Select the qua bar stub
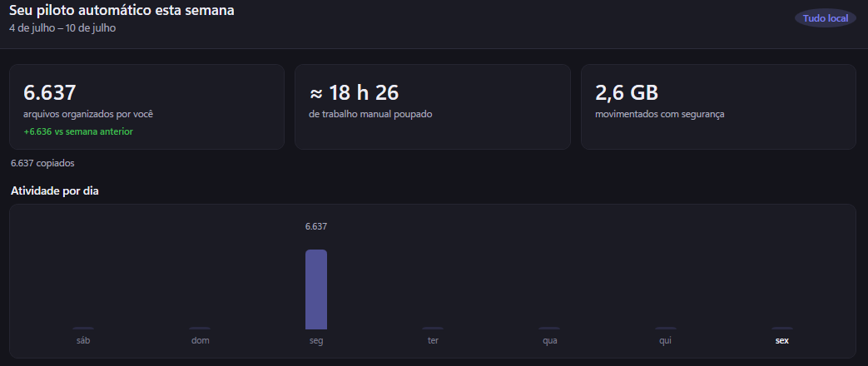868x366 pixels. 550,329
